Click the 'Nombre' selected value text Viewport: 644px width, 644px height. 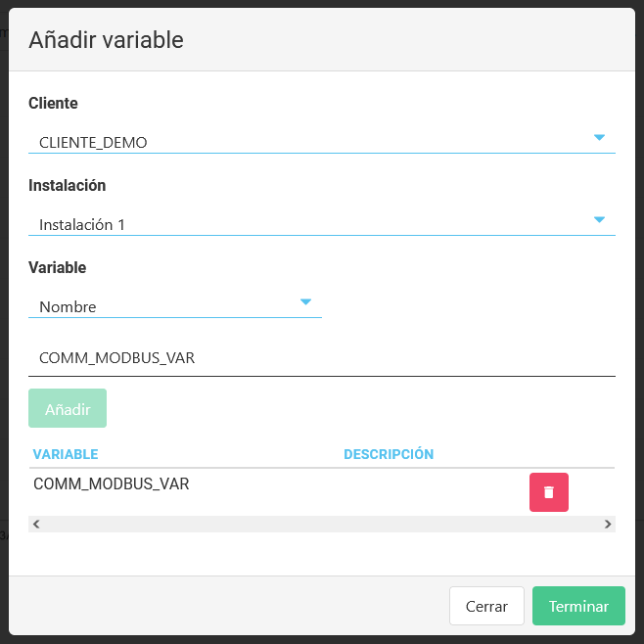tap(68, 307)
